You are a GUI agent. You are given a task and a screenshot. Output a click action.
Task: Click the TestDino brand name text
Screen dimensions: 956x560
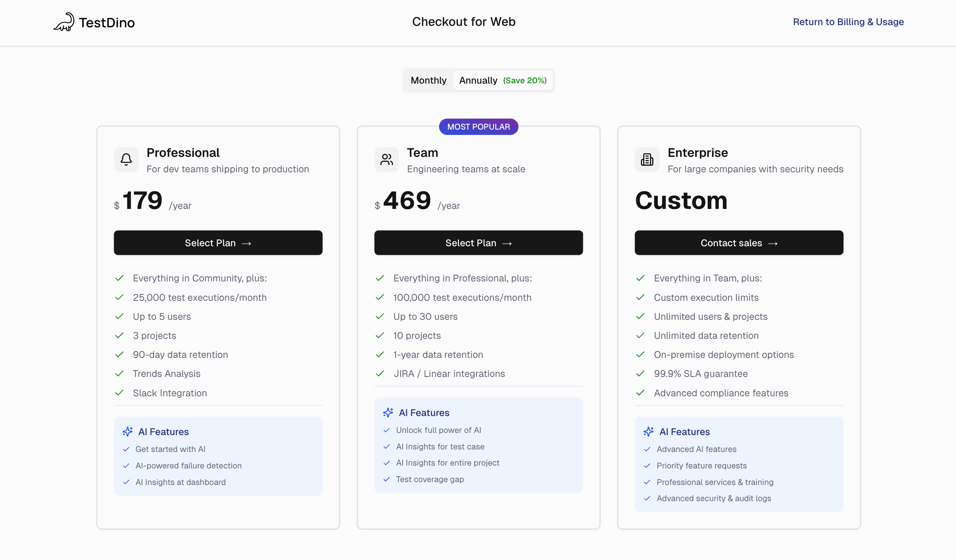107,23
